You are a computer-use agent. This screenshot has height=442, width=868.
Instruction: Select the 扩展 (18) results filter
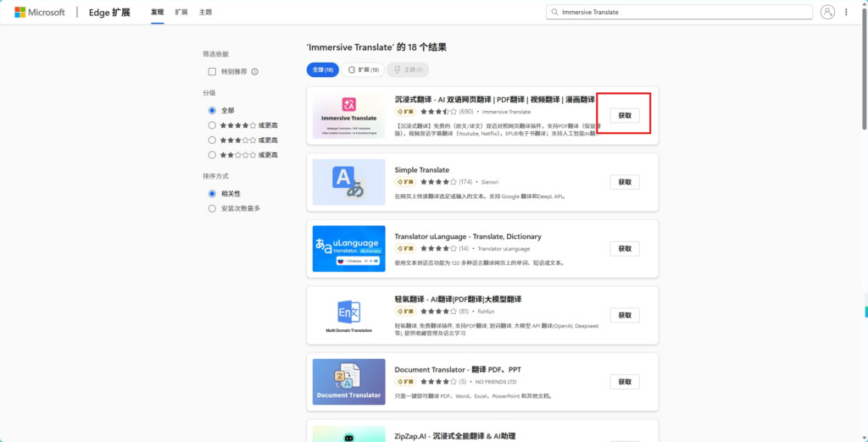363,69
